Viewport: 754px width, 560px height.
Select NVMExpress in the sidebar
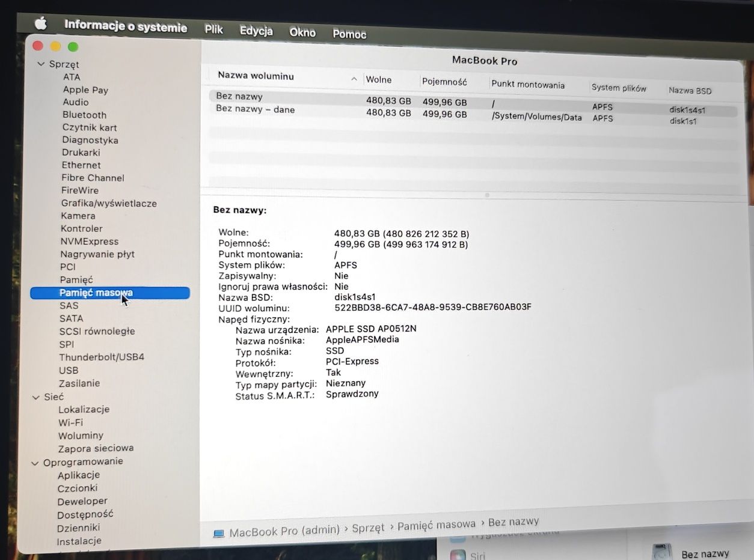(90, 242)
